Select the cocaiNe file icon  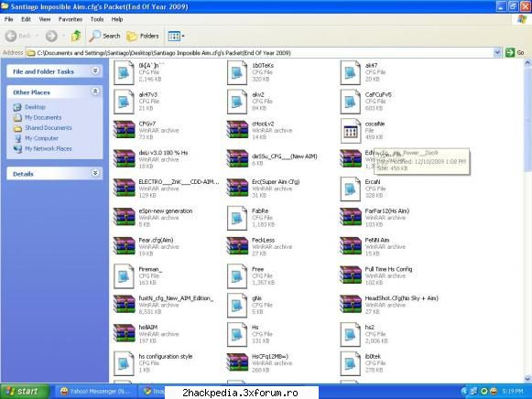coord(350,131)
